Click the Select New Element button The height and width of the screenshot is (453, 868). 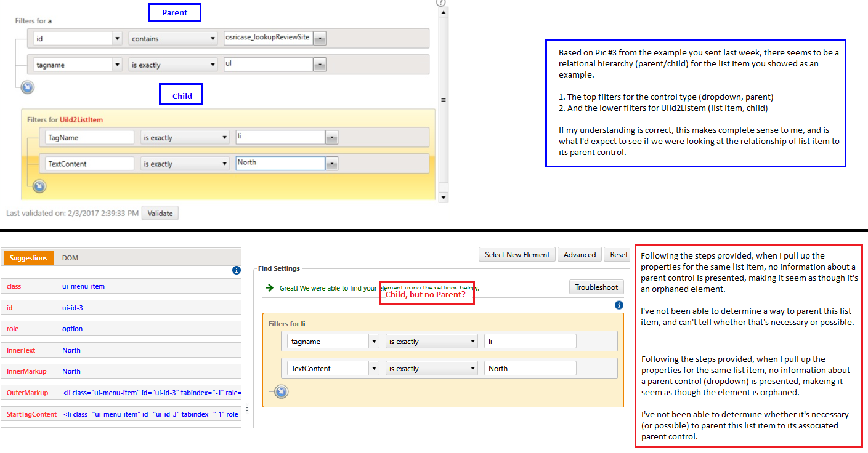(517, 255)
